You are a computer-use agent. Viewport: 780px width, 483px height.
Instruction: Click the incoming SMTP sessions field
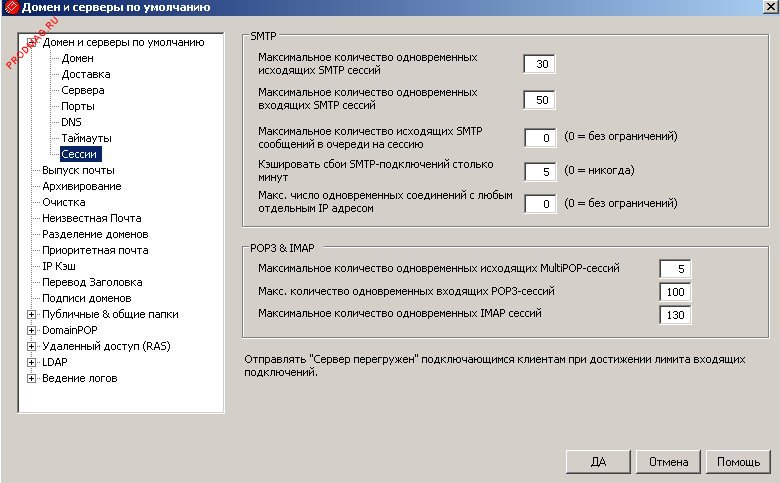(x=539, y=100)
